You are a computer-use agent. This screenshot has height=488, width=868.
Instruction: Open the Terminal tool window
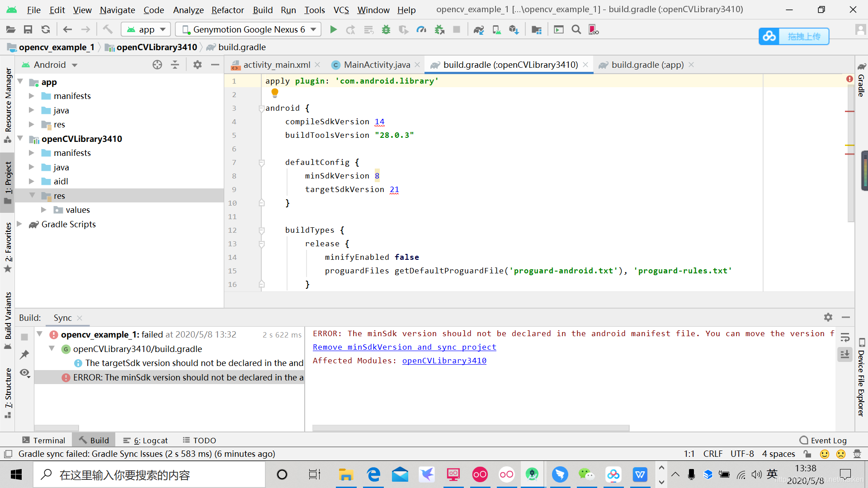coord(44,440)
